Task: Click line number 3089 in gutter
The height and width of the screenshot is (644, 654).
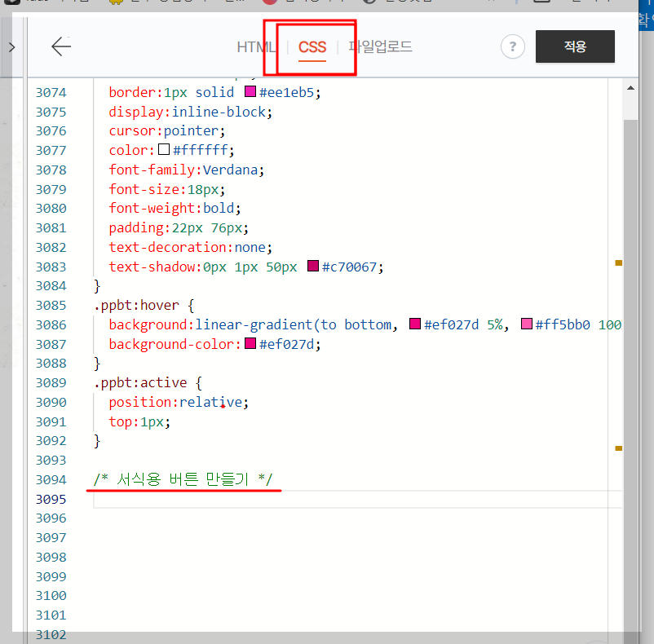Action: 51,382
